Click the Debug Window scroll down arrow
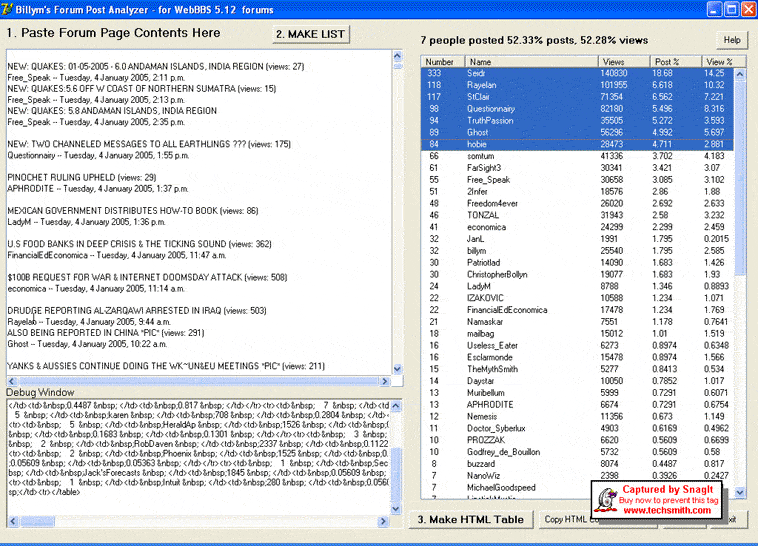Viewport: 758px width, 546px height. coord(396,509)
